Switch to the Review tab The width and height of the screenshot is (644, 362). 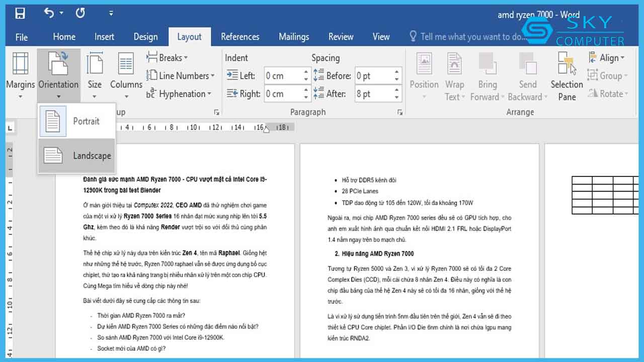coord(341,37)
